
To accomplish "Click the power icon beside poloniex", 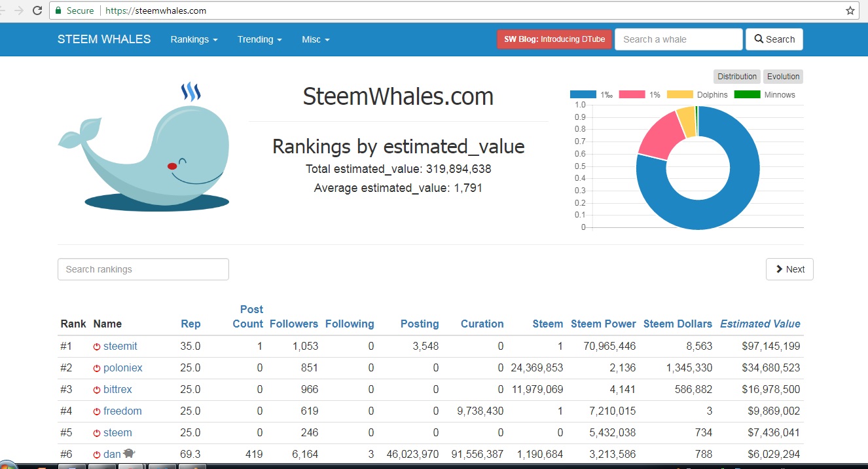I will 97,368.
